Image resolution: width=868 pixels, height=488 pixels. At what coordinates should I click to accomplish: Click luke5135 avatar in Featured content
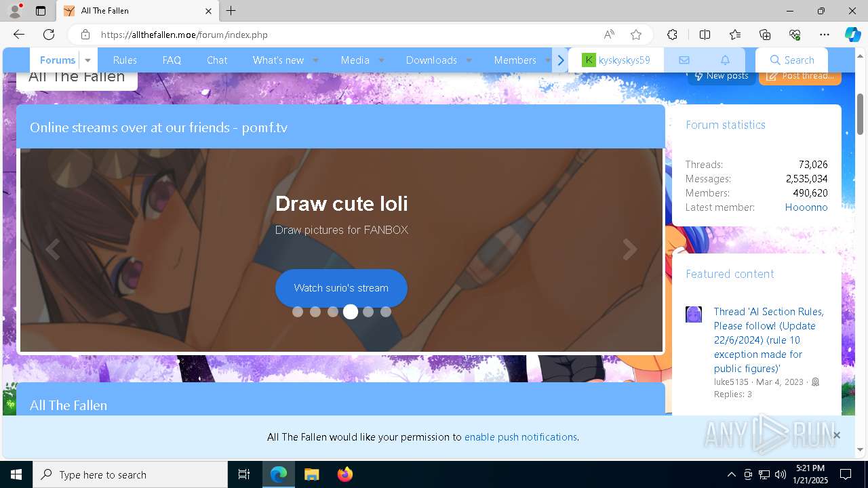point(694,314)
